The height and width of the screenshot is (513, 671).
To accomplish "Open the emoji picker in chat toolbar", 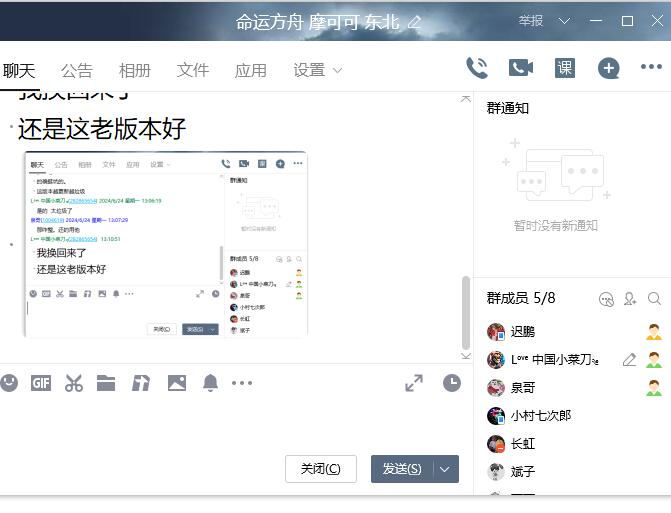I will (x=9, y=382).
